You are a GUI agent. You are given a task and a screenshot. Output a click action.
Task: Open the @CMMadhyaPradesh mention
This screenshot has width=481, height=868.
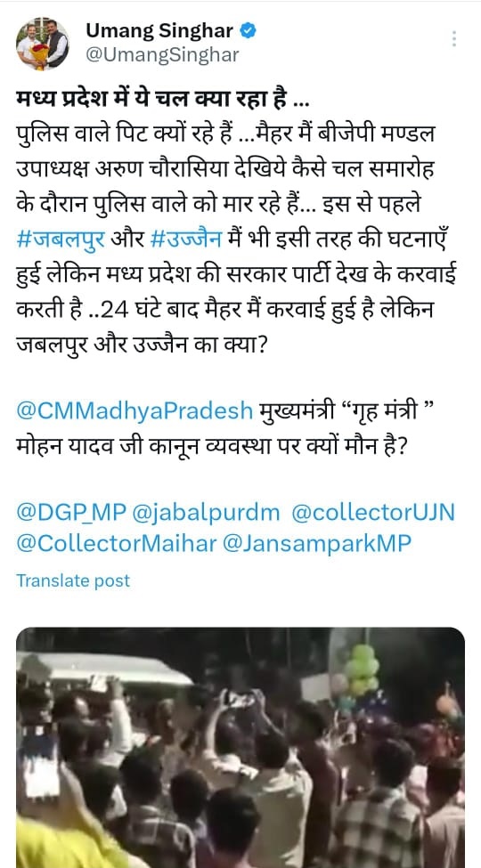[135, 411]
